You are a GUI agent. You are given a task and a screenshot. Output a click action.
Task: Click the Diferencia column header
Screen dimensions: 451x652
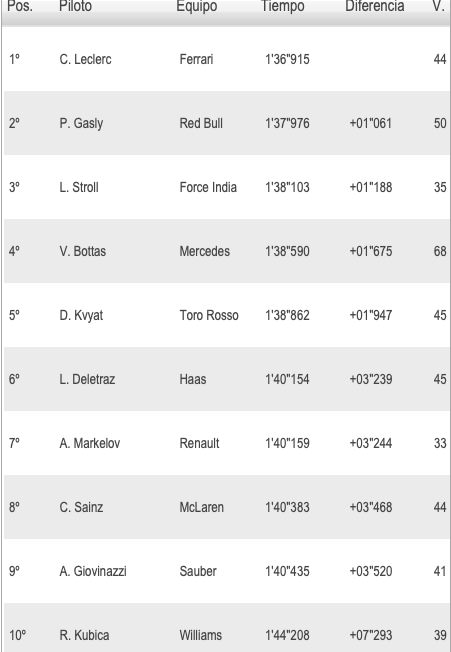click(375, 6)
